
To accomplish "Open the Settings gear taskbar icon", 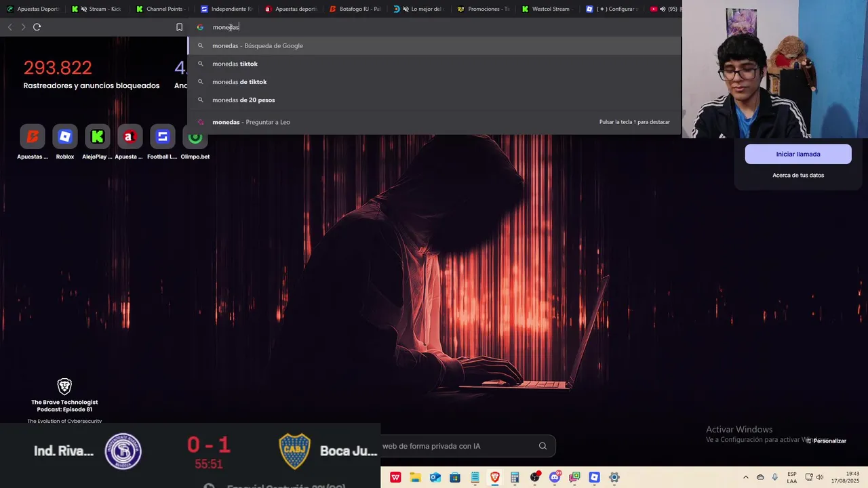I will pyautogui.click(x=614, y=477).
